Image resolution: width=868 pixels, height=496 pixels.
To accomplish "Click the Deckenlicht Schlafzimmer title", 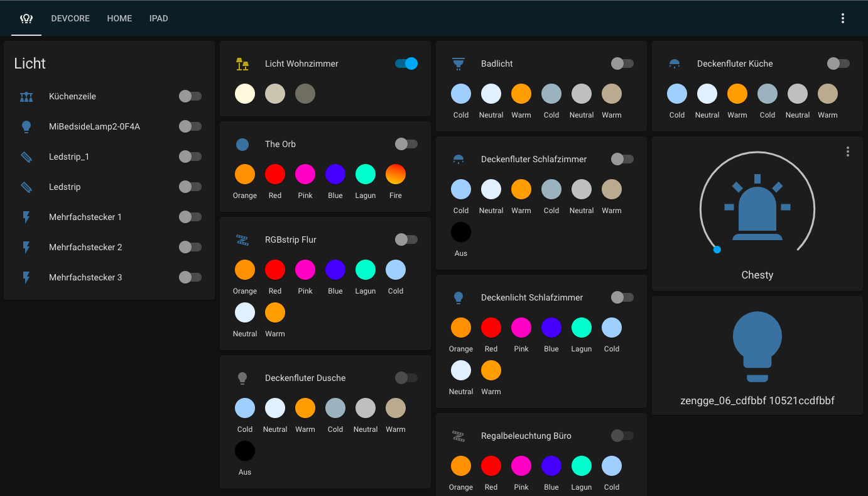I will [x=532, y=297].
